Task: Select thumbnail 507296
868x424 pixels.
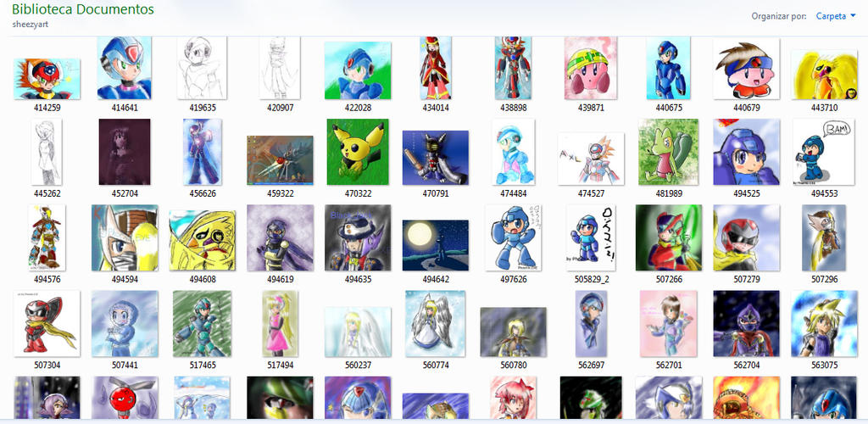Action: [x=824, y=238]
